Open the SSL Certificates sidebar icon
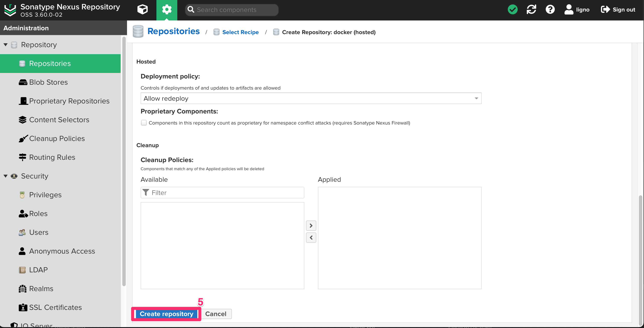This screenshot has width=644, height=328. point(23,307)
